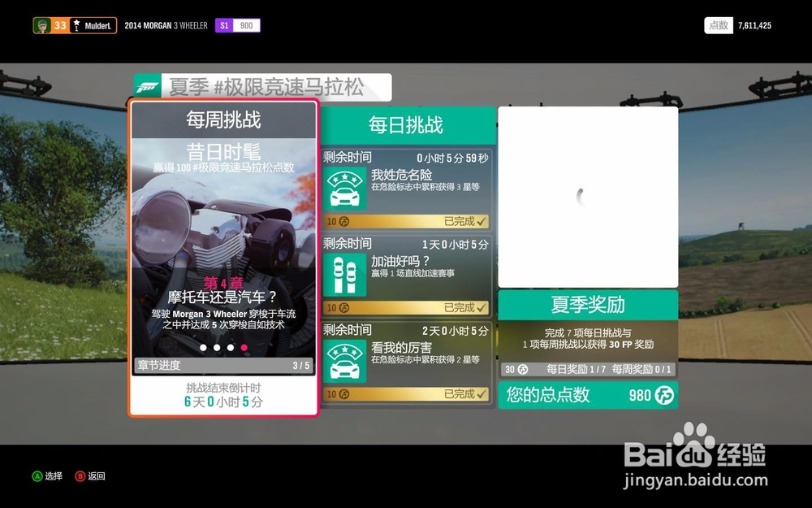Click the summer rewards description text

point(588,338)
